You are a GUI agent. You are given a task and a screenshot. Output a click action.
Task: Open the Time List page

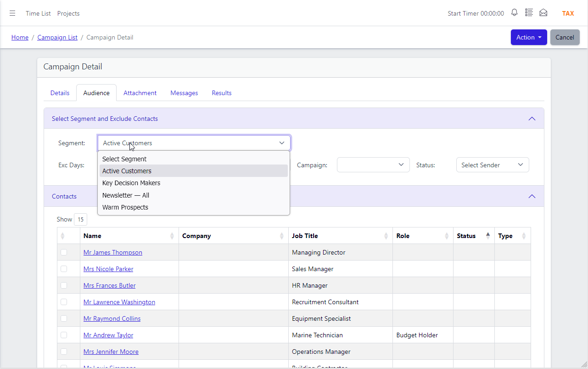tap(38, 13)
